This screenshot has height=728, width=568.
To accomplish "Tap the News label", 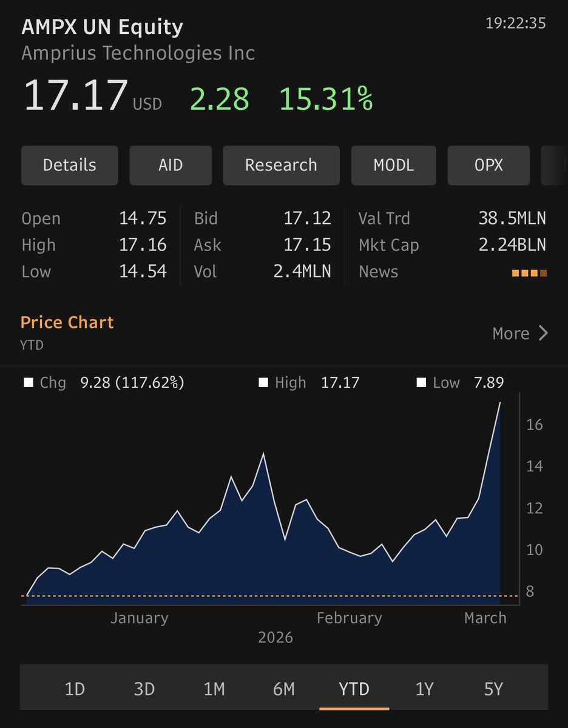I will 378,271.
